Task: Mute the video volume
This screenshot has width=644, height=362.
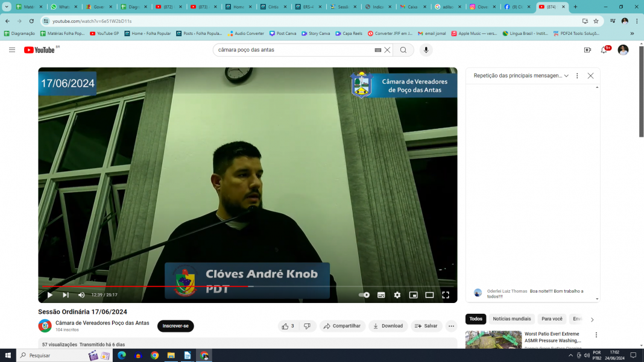Action: (x=81, y=295)
